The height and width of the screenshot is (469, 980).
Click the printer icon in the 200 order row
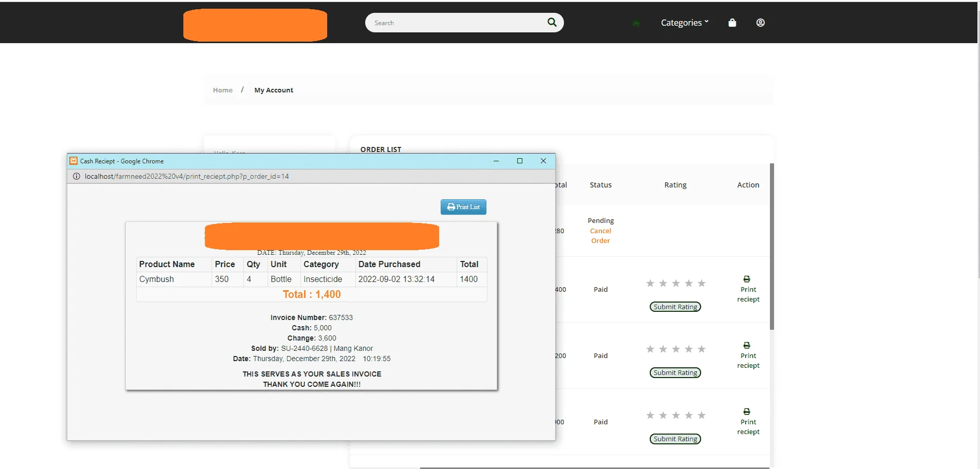pyautogui.click(x=747, y=345)
